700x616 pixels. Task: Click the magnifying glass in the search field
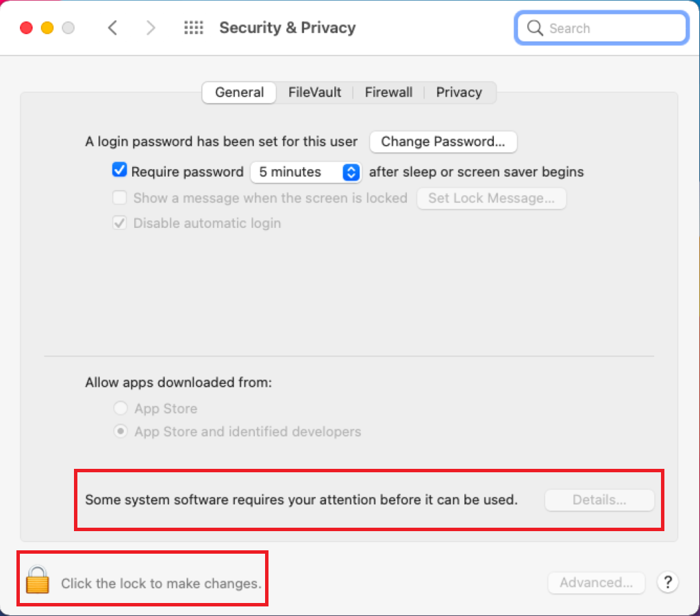click(535, 28)
